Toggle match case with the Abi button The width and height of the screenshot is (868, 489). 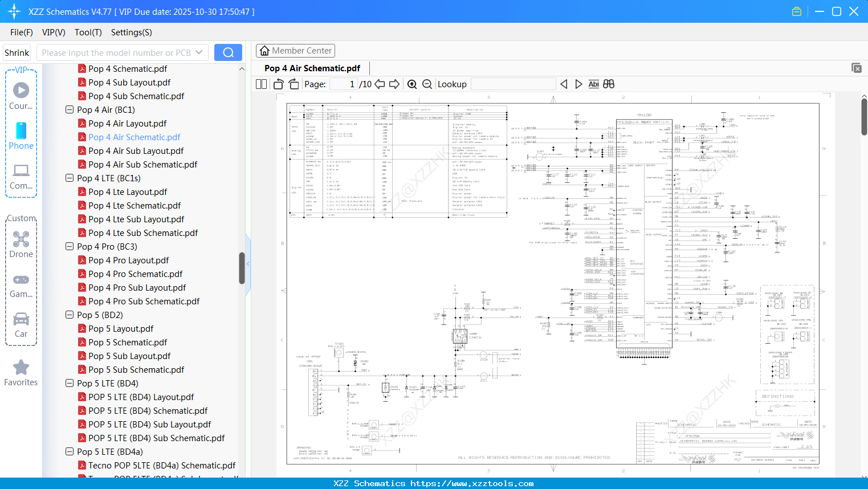[594, 84]
